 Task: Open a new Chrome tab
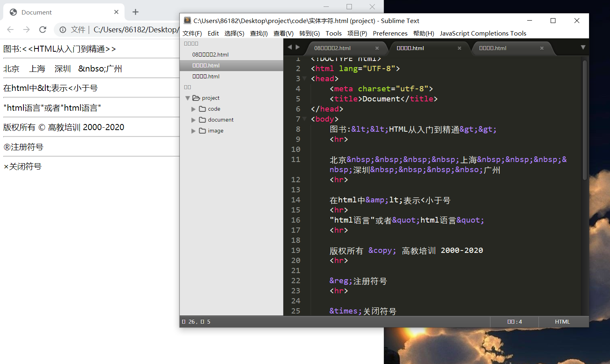135,12
